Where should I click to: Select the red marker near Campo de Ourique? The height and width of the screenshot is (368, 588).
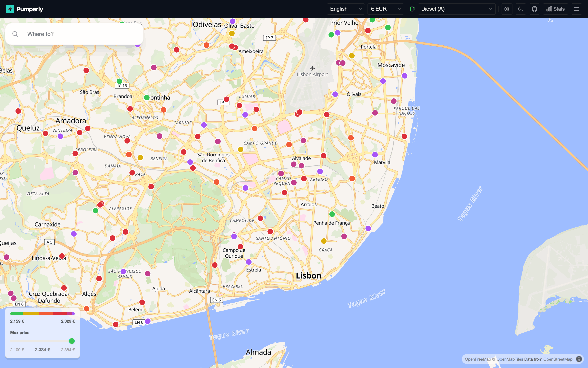tap(240, 247)
